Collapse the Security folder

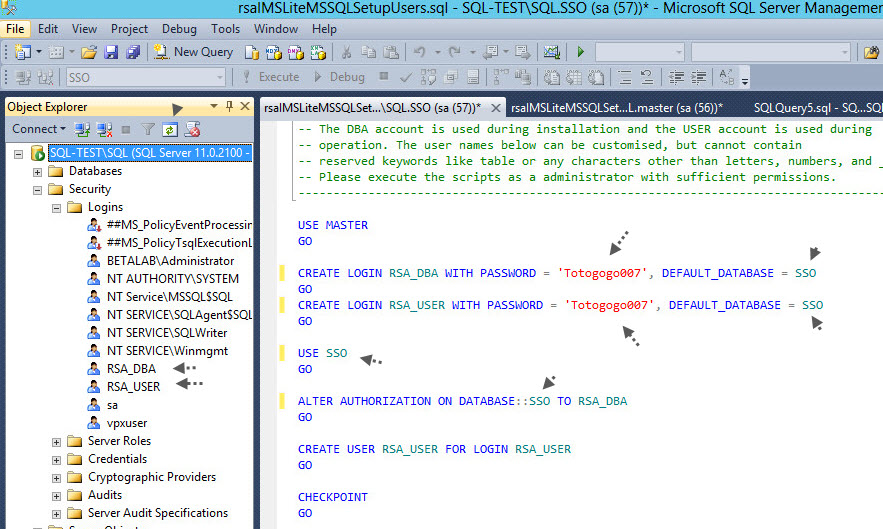point(37,190)
